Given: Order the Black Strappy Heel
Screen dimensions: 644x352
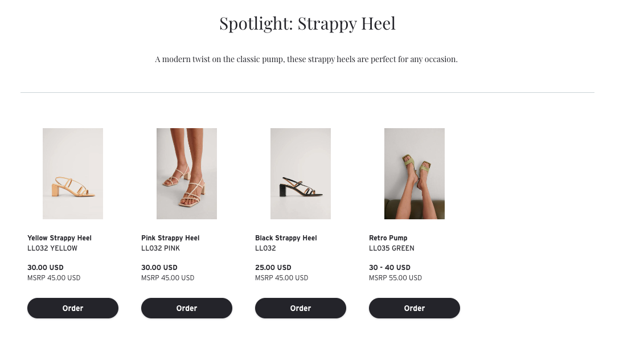Looking at the screenshot, I should (x=301, y=308).
